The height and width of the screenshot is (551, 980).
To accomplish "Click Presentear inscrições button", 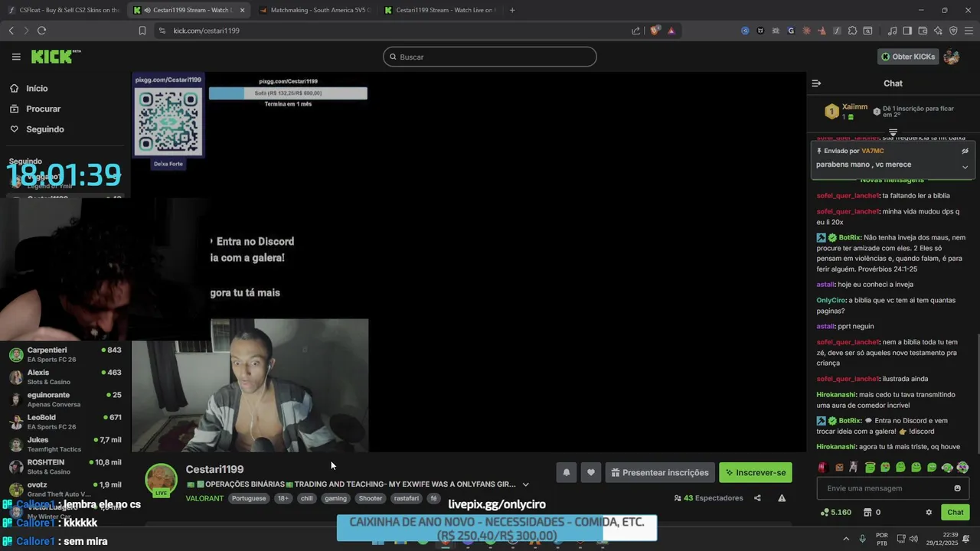I will pyautogui.click(x=660, y=472).
